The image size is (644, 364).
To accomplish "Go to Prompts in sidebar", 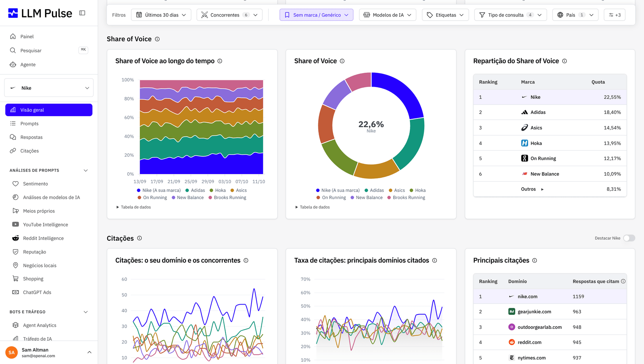I will click(x=49, y=123).
